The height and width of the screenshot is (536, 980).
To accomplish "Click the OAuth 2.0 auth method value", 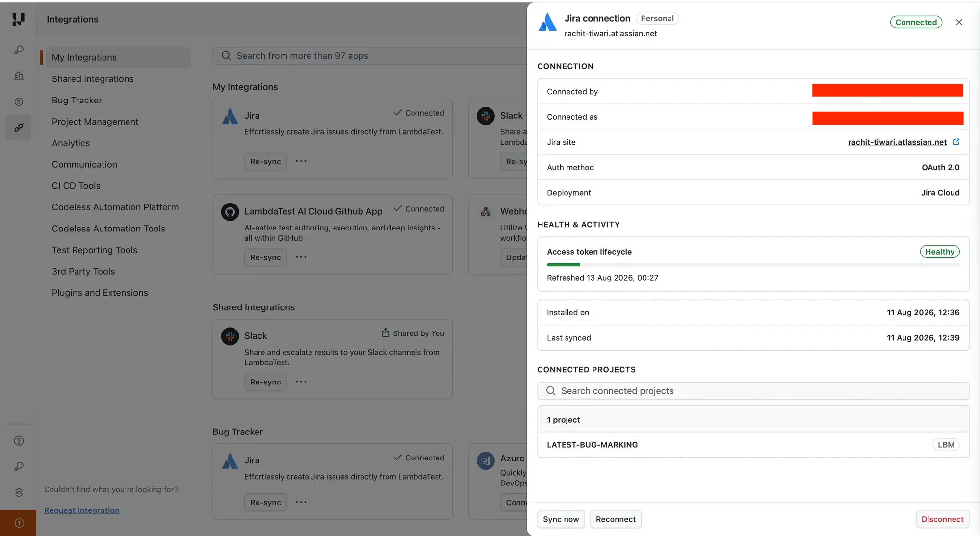I will click(x=940, y=167).
